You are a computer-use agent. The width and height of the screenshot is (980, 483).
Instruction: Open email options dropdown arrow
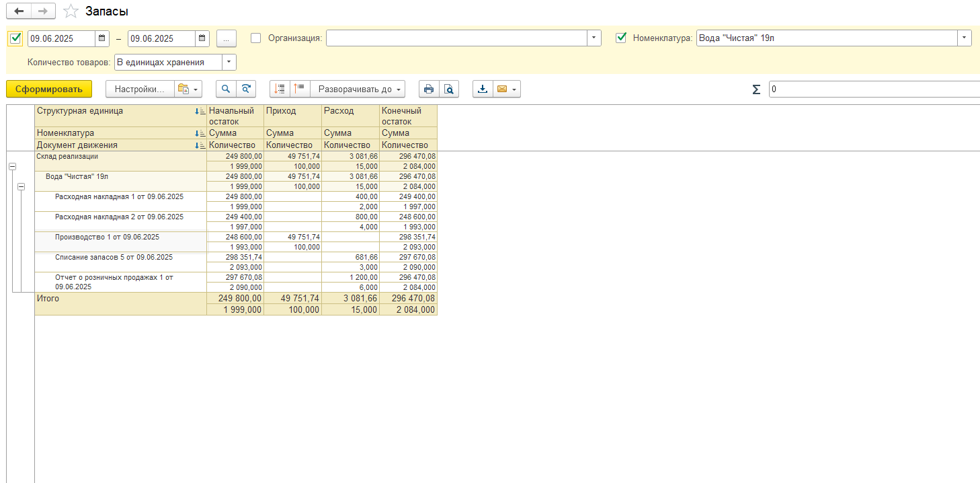coord(514,89)
